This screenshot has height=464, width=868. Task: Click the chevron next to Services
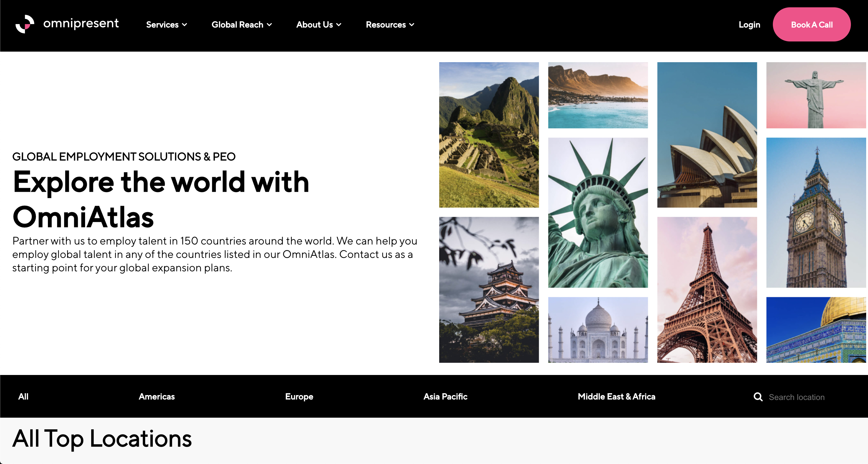click(184, 25)
